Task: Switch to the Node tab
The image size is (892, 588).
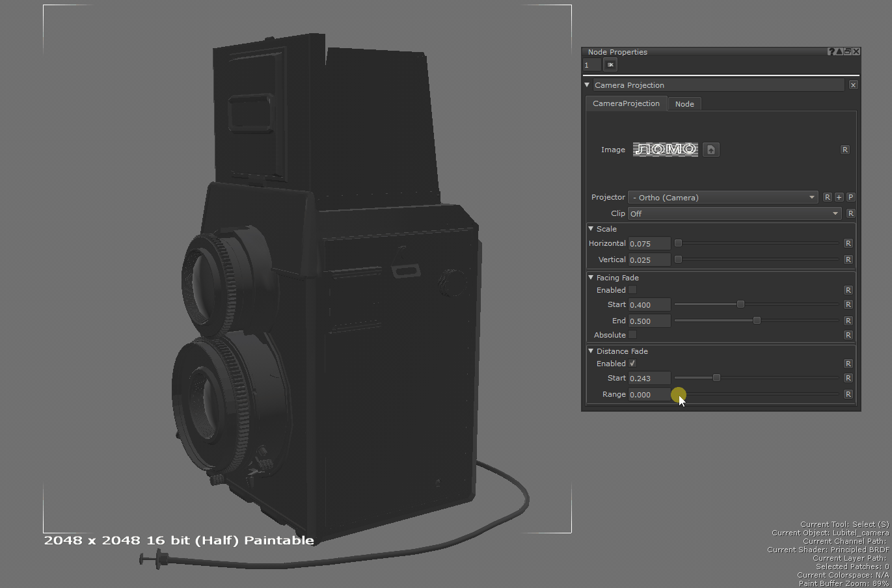Action: click(x=684, y=103)
